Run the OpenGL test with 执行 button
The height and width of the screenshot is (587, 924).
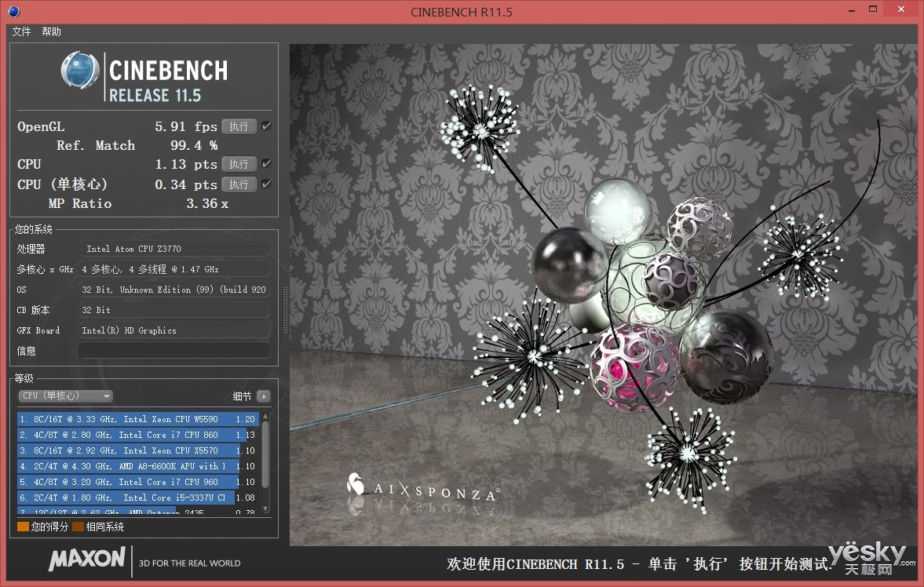239,126
